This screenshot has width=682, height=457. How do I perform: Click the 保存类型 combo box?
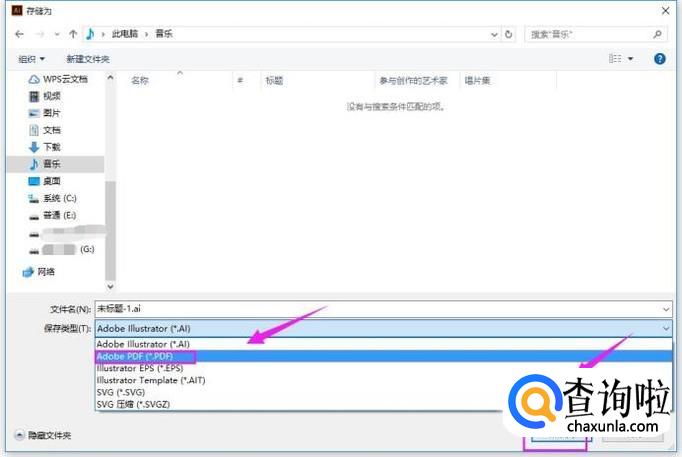click(383, 329)
